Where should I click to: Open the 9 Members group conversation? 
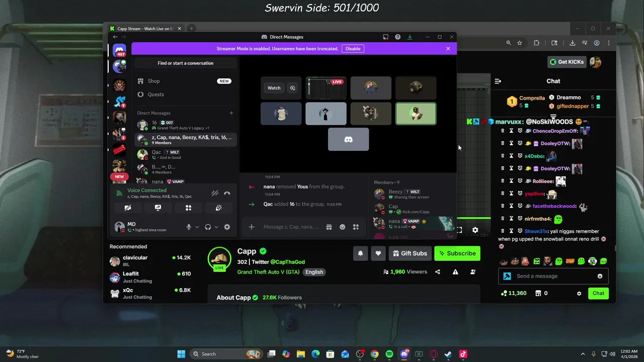point(186,140)
